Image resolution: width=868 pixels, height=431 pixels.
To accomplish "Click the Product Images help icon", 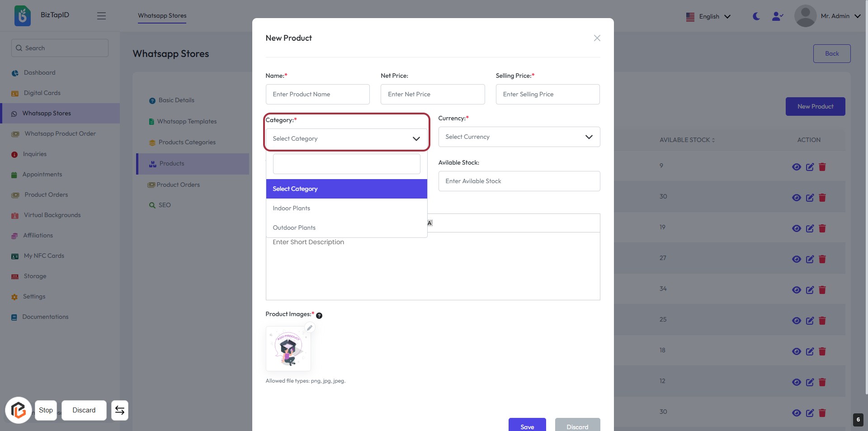I will (x=319, y=316).
